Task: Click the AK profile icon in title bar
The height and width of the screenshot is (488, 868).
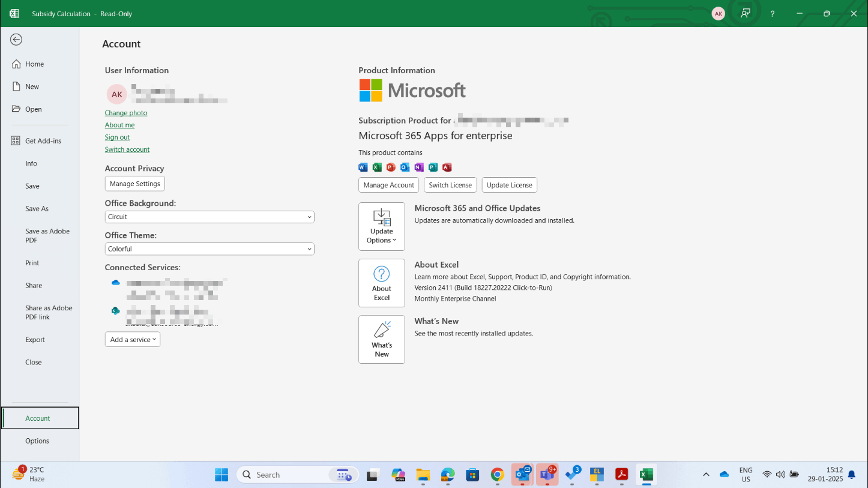Action: coord(718,14)
